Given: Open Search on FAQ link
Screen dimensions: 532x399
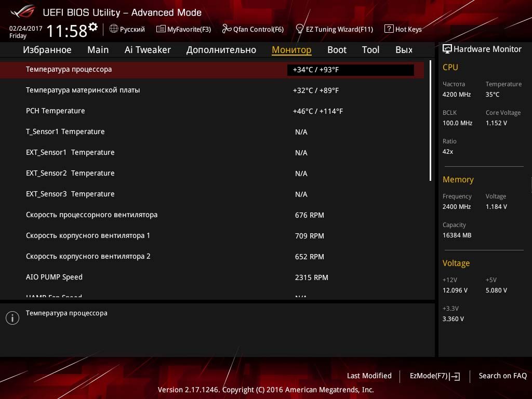Looking at the screenshot, I should (502, 376).
